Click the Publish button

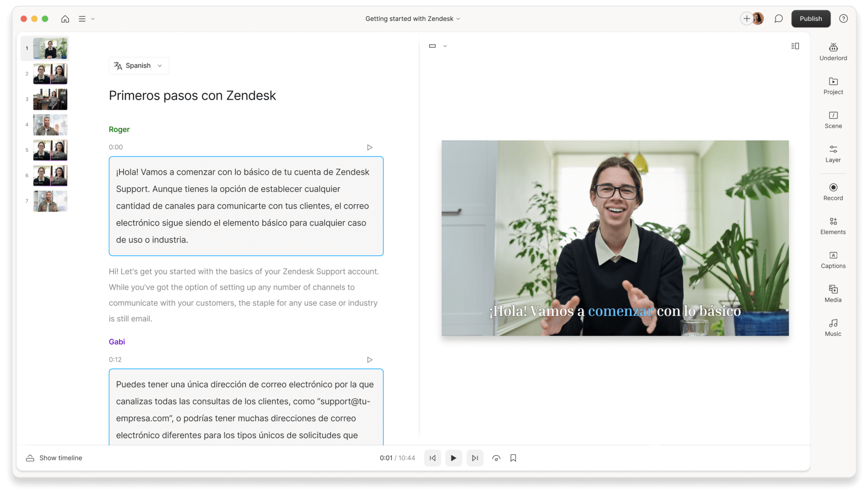811,19
